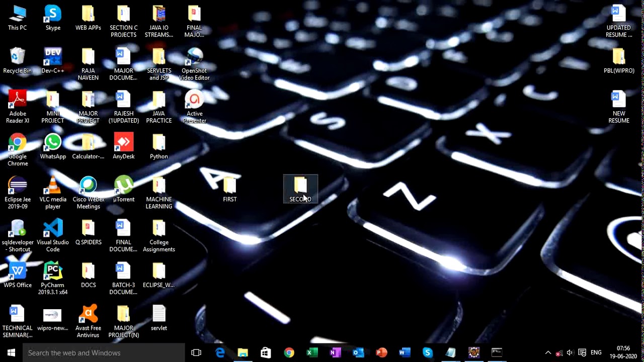
Task: Open the Action Center notifications icon
Action: coord(582,352)
